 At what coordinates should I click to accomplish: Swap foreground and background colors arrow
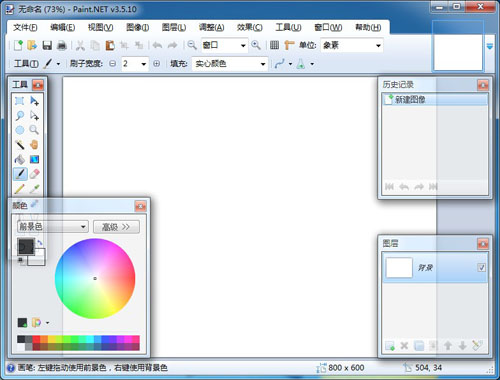40,243
